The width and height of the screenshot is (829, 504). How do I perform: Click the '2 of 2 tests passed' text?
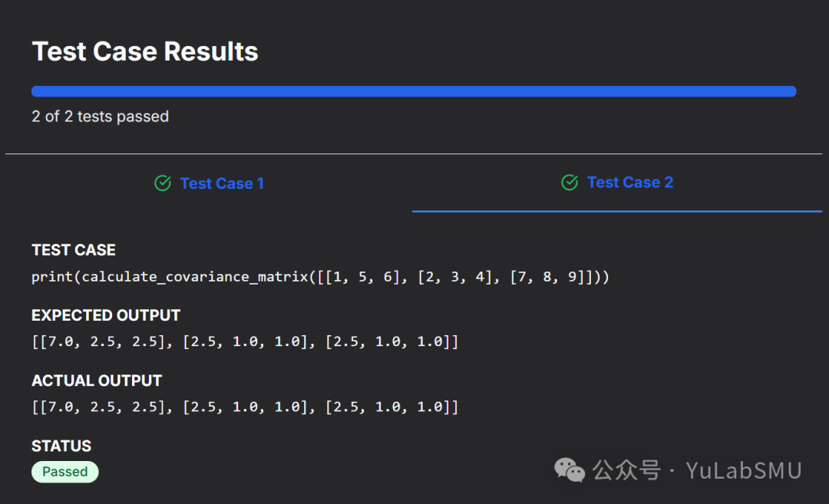click(101, 117)
